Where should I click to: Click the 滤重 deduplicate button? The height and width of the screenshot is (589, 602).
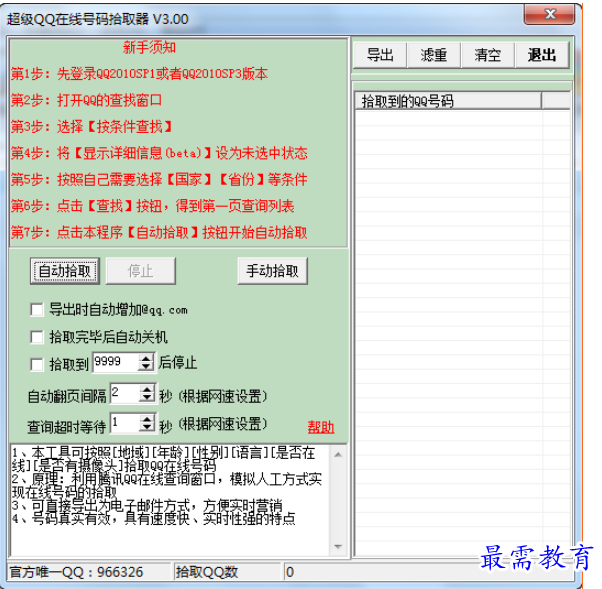(x=434, y=55)
